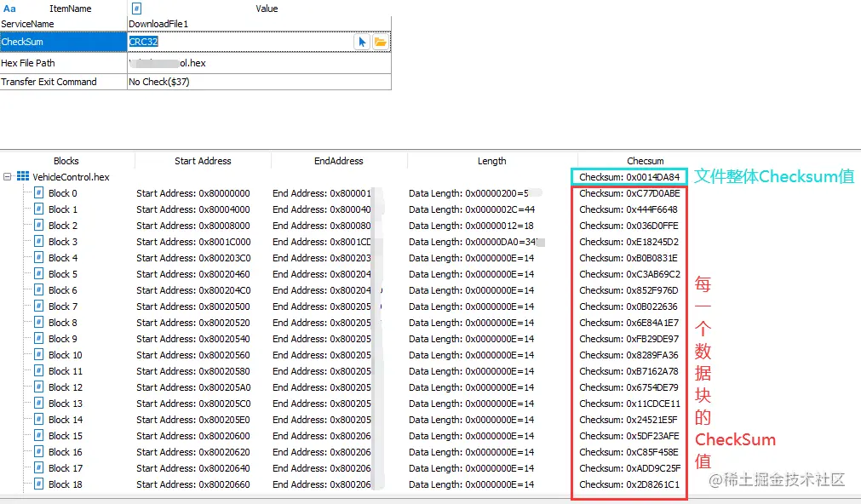Click the Block 7 file icon
The width and height of the screenshot is (861, 504).
[39, 306]
